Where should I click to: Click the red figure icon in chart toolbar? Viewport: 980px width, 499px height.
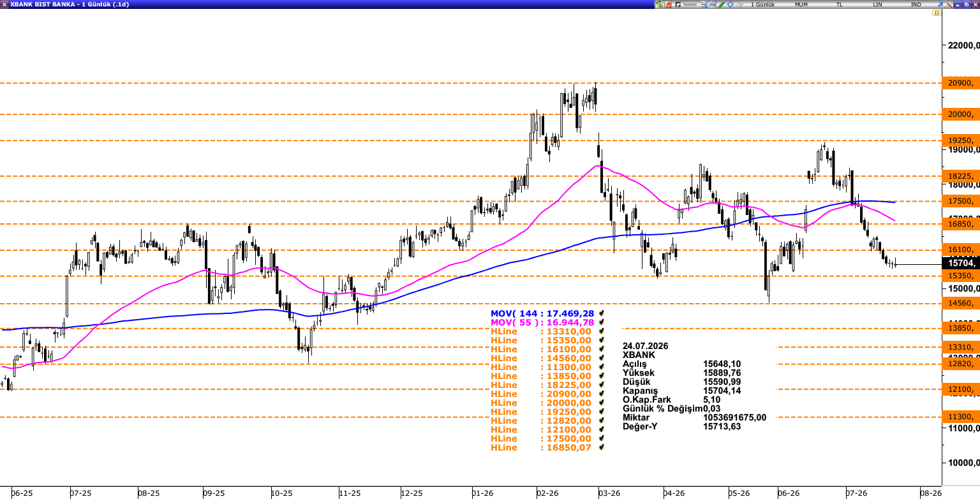click(x=668, y=4)
